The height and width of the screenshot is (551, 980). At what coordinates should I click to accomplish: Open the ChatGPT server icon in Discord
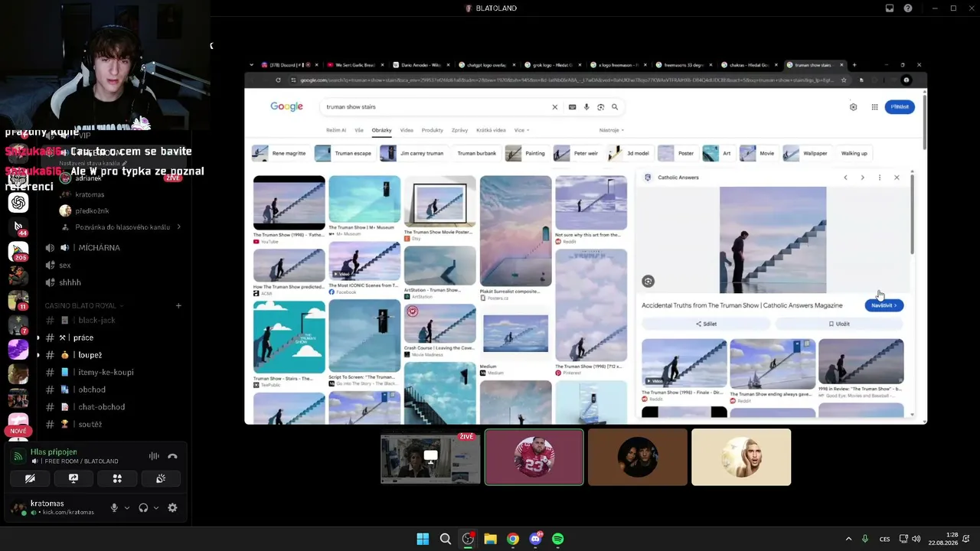[18, 202]
